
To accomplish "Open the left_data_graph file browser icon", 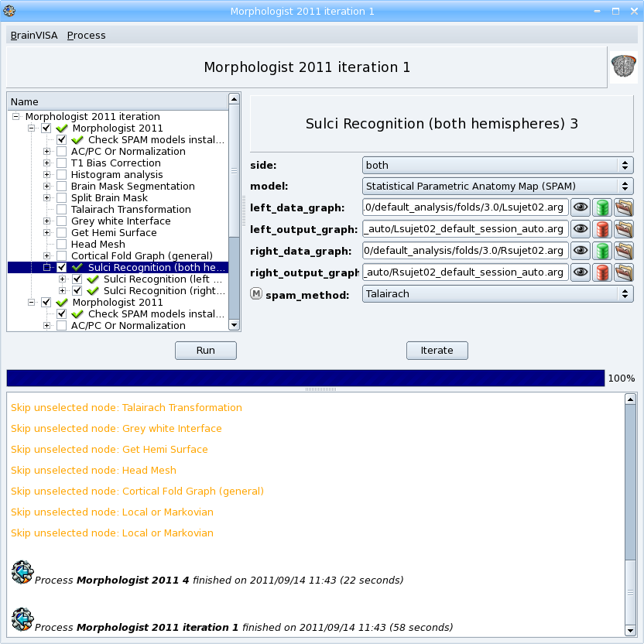I will [x=624, y=207].
